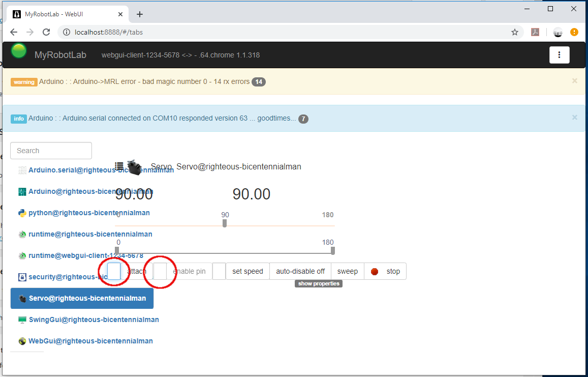Stop the servo with the stop button
Image resolution: width=588 pixels, height=377 pixels.
click(385, 271)
